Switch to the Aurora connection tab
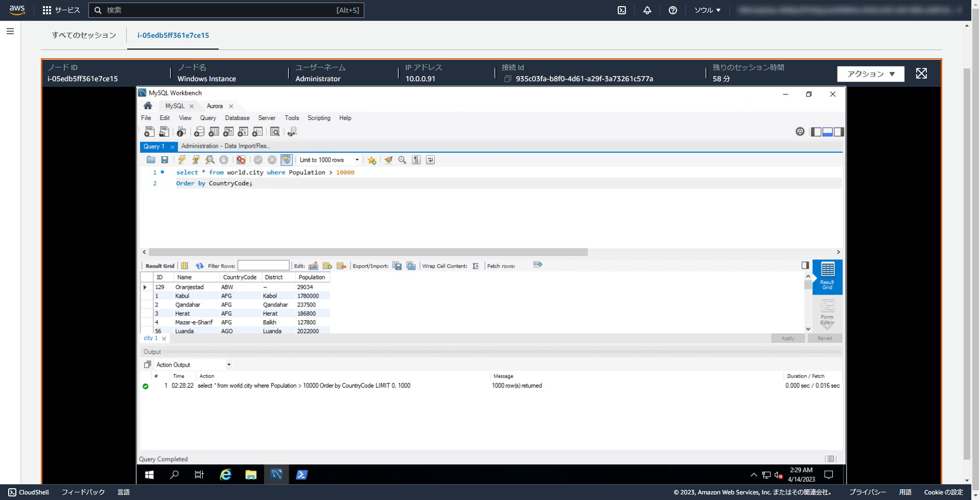 [214, 106]
